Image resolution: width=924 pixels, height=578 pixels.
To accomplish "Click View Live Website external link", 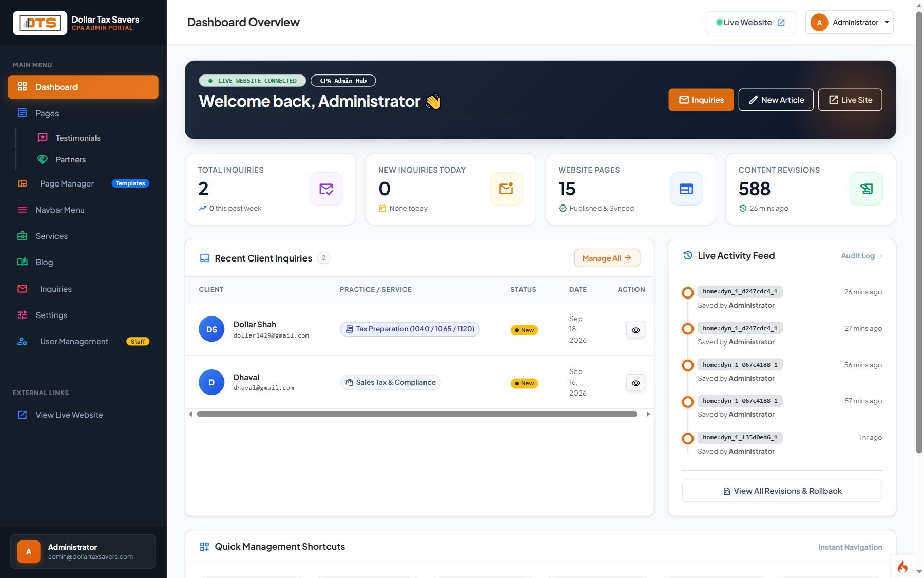I will [83, 415].
